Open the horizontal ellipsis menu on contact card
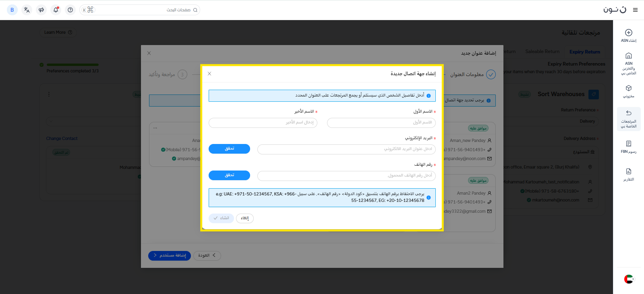This screenshot has width=644, height=294. 155,128
